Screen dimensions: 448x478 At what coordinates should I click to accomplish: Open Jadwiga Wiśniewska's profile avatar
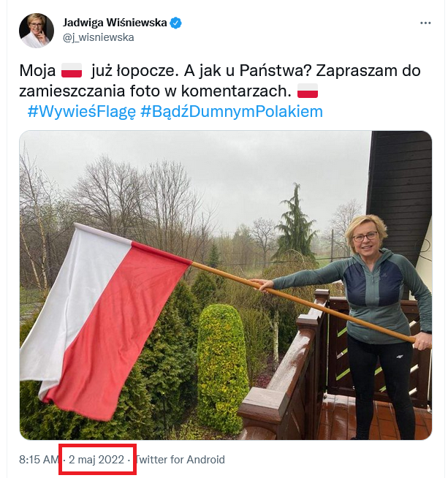click(37, 30)
